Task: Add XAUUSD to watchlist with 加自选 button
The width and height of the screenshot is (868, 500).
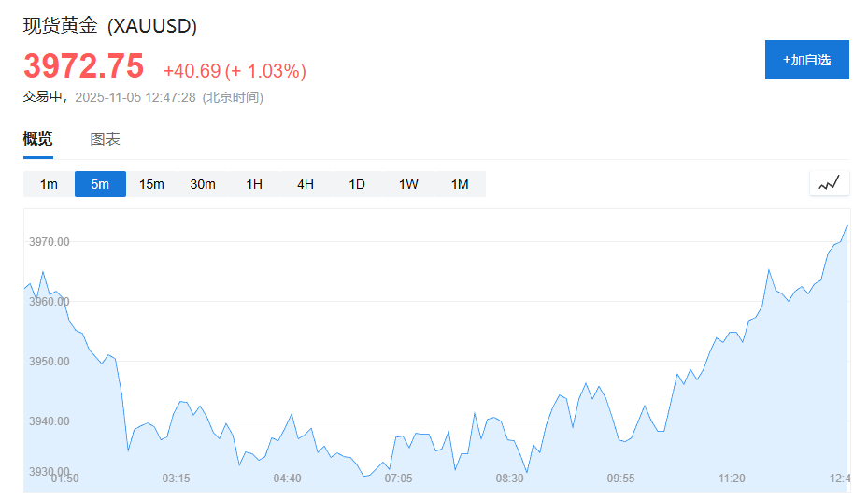Action: tap(806, 60)
